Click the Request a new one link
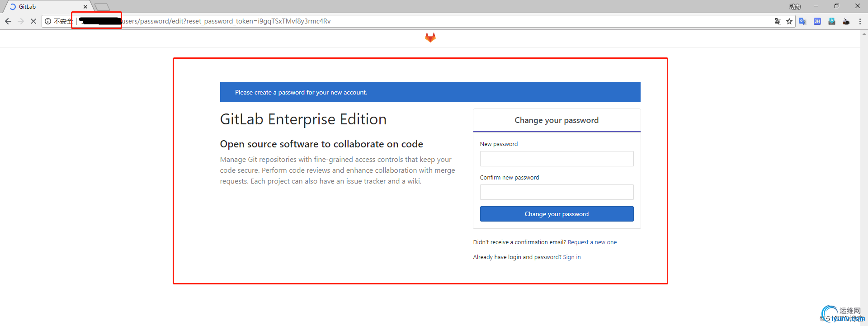 pyautogui.click(x=592, y=242)
